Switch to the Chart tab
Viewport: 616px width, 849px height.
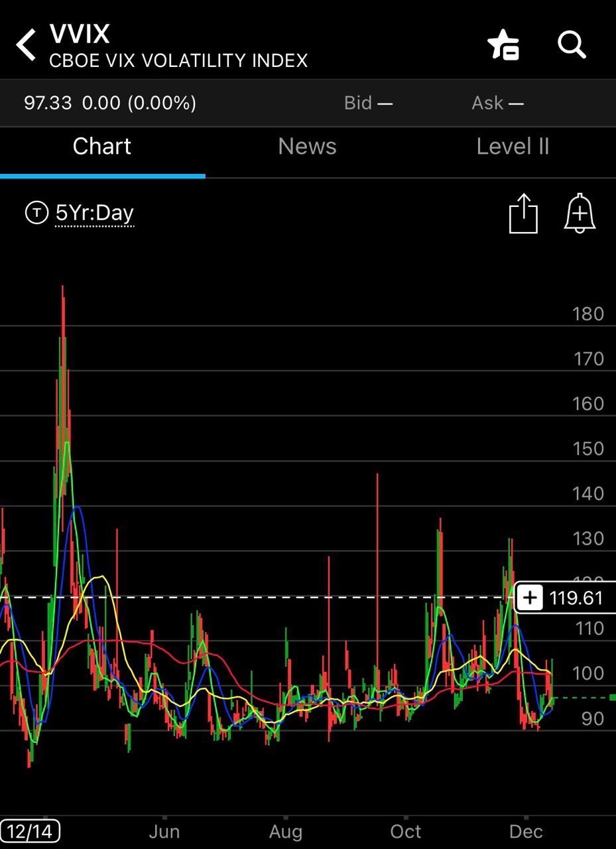(102, 147)
